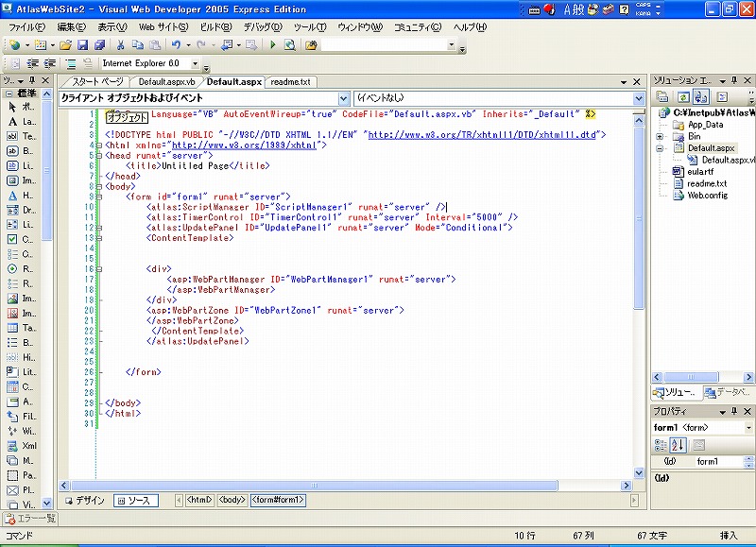This screenshot has width=756, height=547.
Task: Expand the Bin folder node
Action: (x=660, y=137)
